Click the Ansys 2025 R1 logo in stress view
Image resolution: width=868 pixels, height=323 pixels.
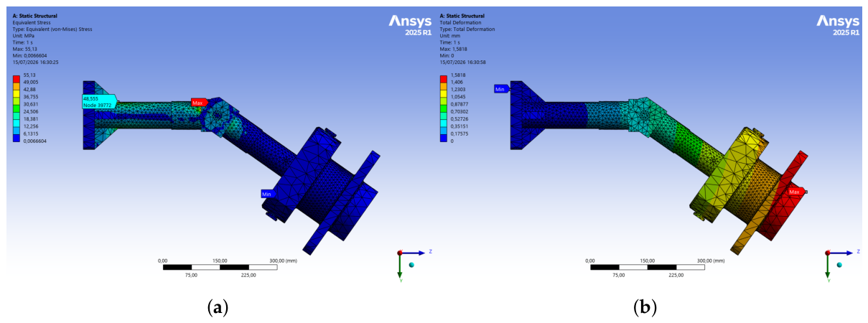tap(409, 26)
